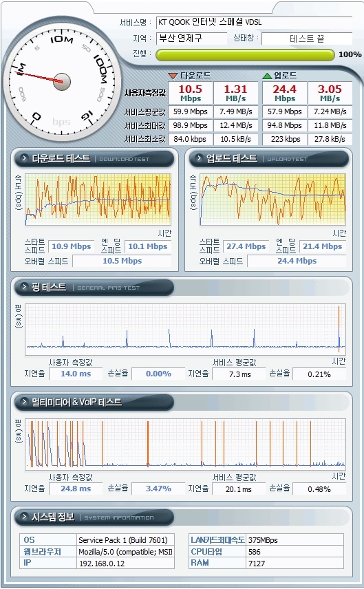The height and width of the screenshot is (589, 364).
Task: Click the system information header arrow icon
Action: (x=24, y=517)
